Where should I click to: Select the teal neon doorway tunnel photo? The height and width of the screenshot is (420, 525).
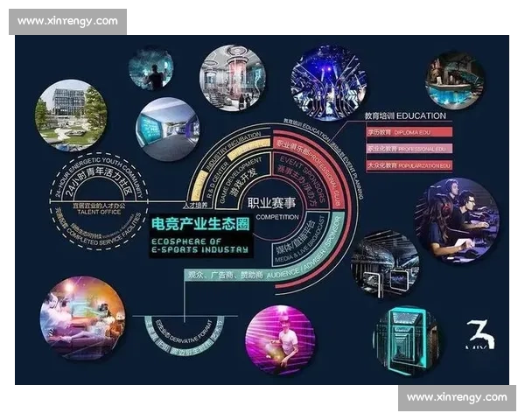[406, 339]
